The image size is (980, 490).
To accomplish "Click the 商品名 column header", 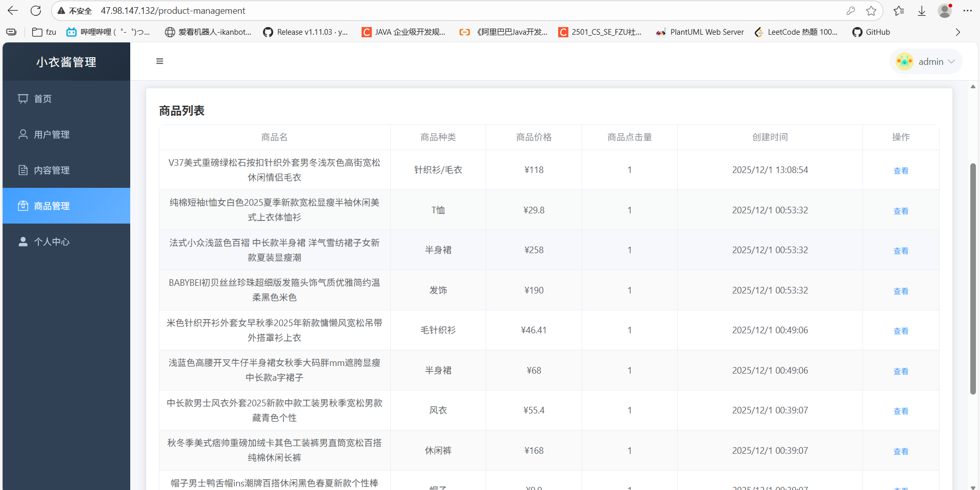I will (x=274, y=137).
